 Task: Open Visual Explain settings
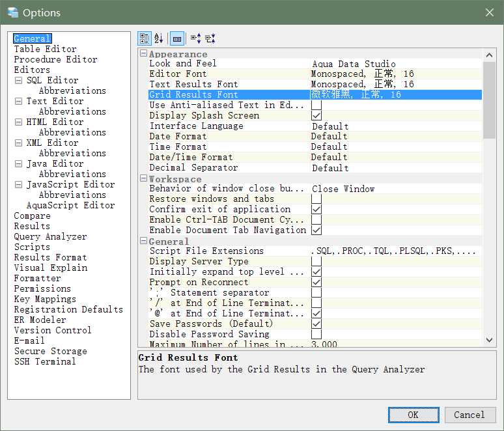50,268
